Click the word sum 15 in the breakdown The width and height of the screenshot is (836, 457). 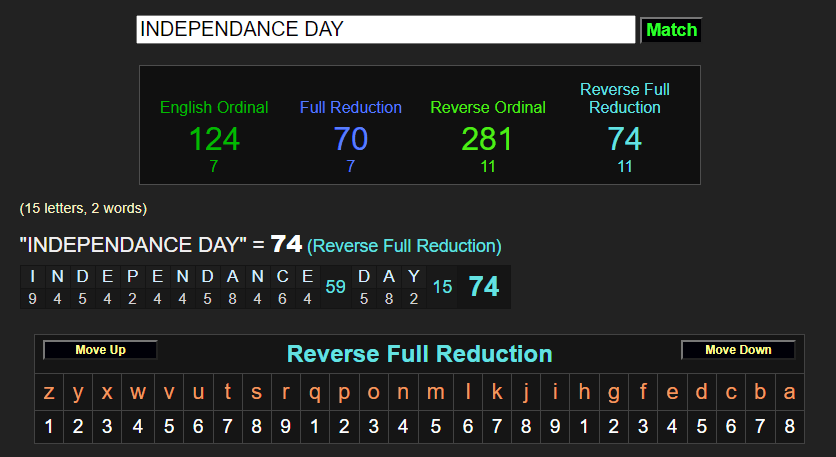click(x=442, y=287)
